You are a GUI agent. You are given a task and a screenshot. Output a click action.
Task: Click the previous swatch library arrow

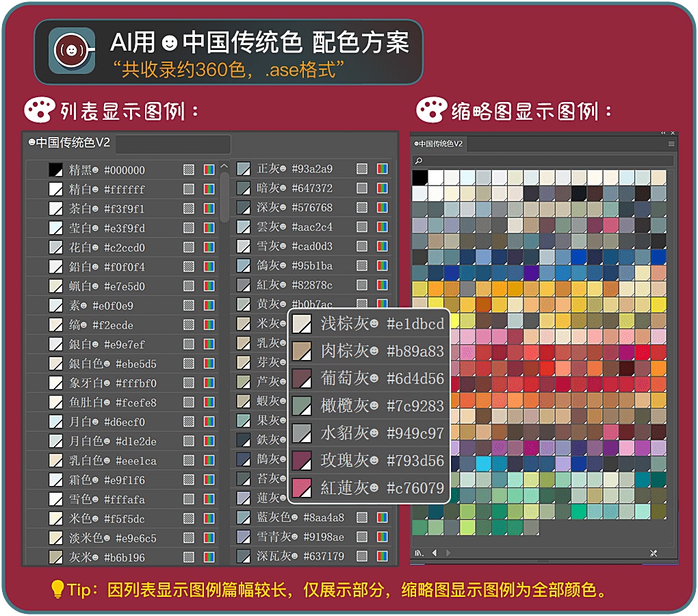pyautogui.click(x=435, y=552)
